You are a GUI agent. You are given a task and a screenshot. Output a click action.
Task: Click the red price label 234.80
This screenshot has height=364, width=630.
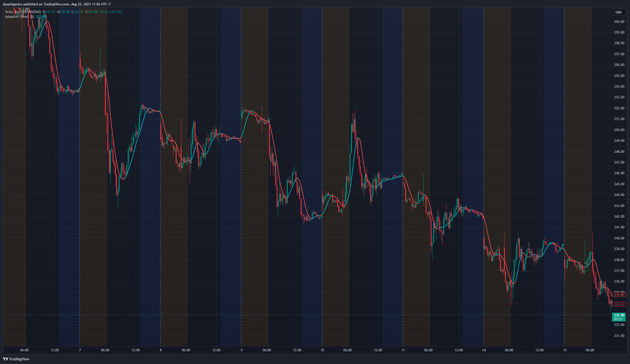tap(619, 295)
